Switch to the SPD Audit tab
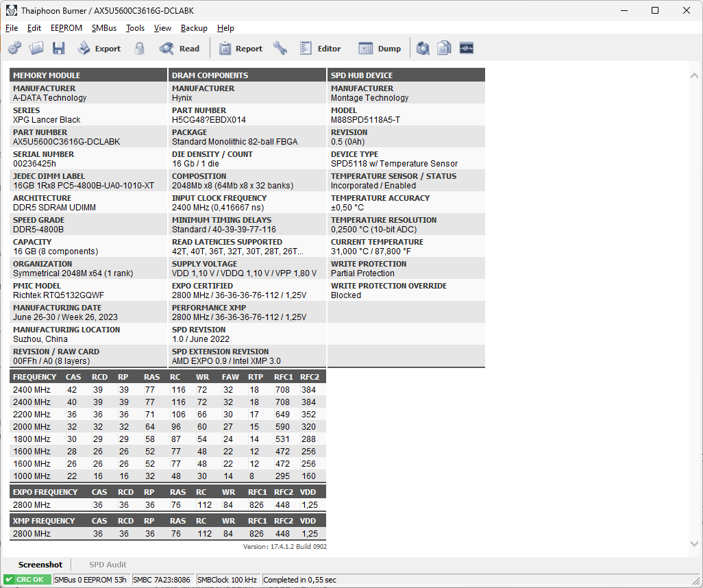703x588 pixels. point(108,565)
